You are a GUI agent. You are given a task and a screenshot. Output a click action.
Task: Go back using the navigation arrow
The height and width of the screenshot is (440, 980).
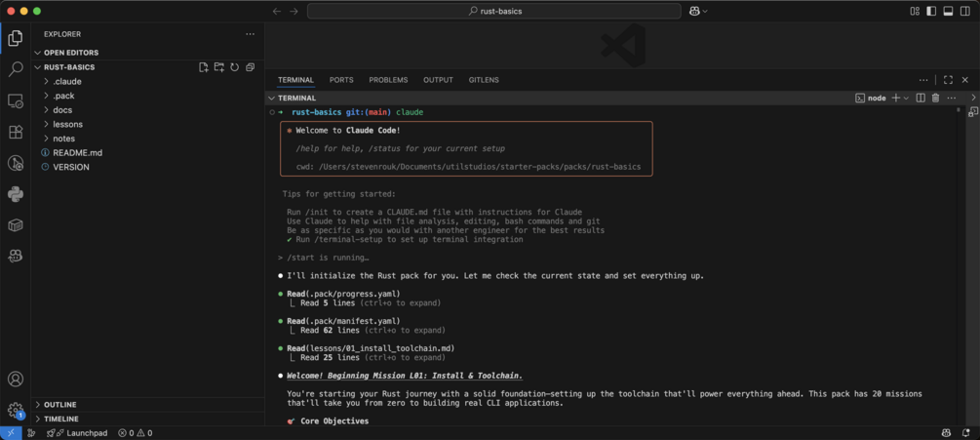click(x=277, y=12)
